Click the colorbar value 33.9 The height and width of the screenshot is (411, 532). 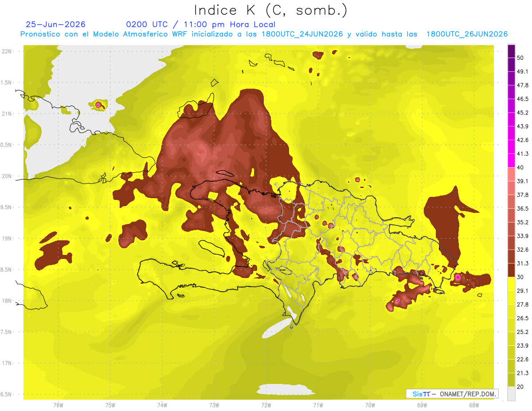pos(523,236)
